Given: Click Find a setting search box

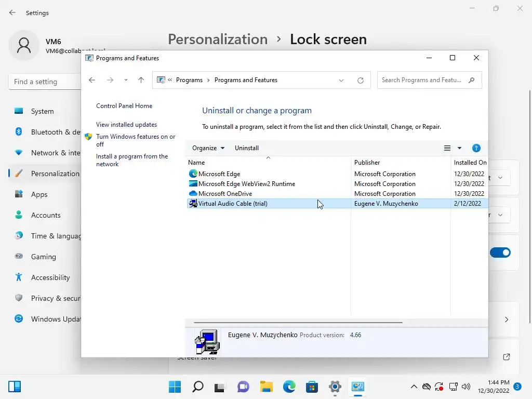Looking at the screenshot, I should 45,82.
